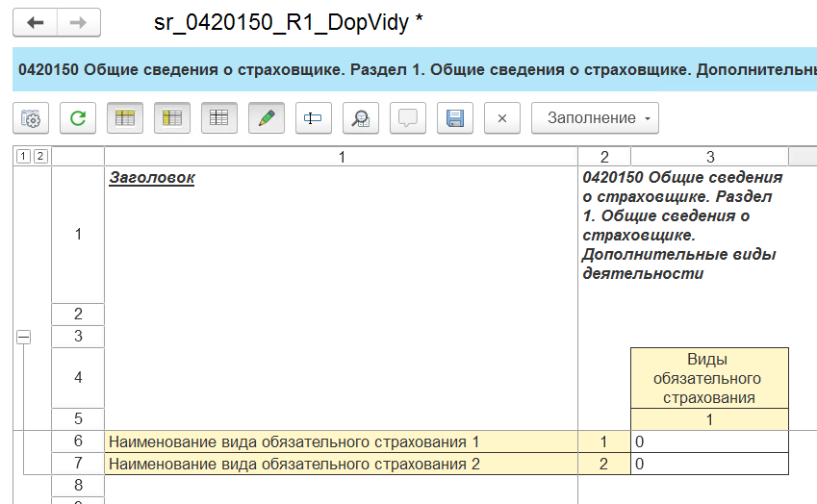Switch to grouping level 1
817x504 pixels.
point(23,157)
